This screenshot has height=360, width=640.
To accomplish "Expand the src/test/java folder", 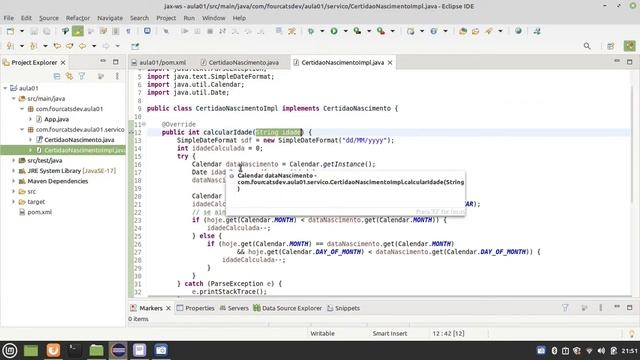I will point(13,160).
